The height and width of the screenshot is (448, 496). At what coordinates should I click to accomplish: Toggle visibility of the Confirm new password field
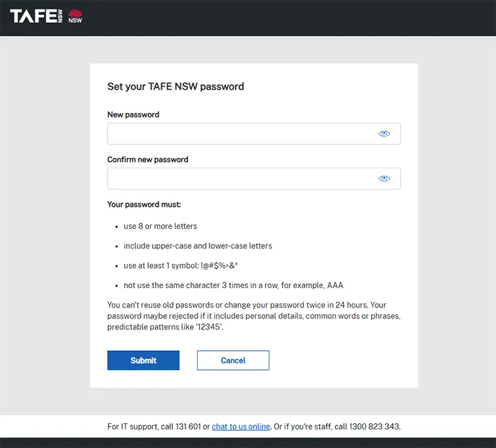point(384,179)
